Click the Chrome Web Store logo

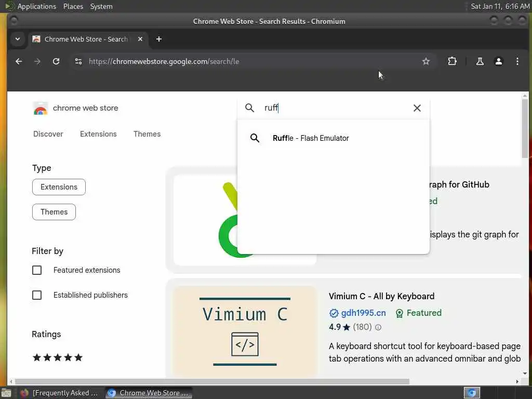pos(41,108)
